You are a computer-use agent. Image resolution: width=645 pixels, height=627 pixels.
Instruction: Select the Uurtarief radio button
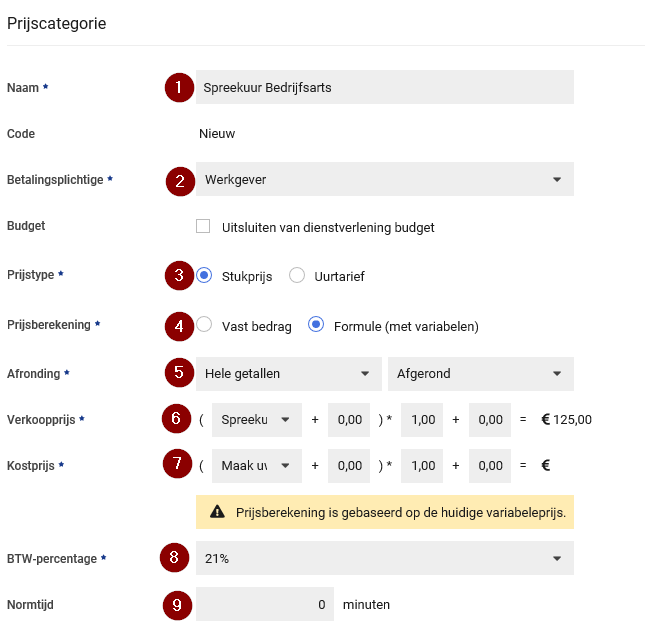tap(297, 275)
